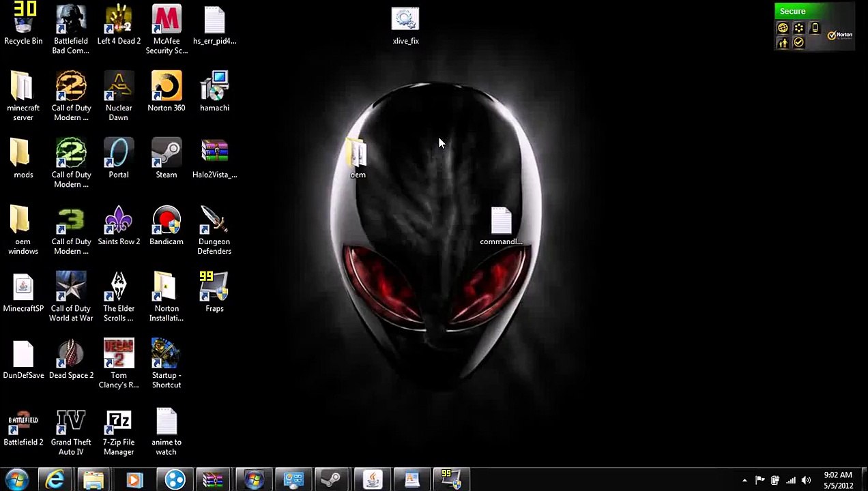
Task: Click the clock showing 9:02 AM
Action: tap(838, 480)
